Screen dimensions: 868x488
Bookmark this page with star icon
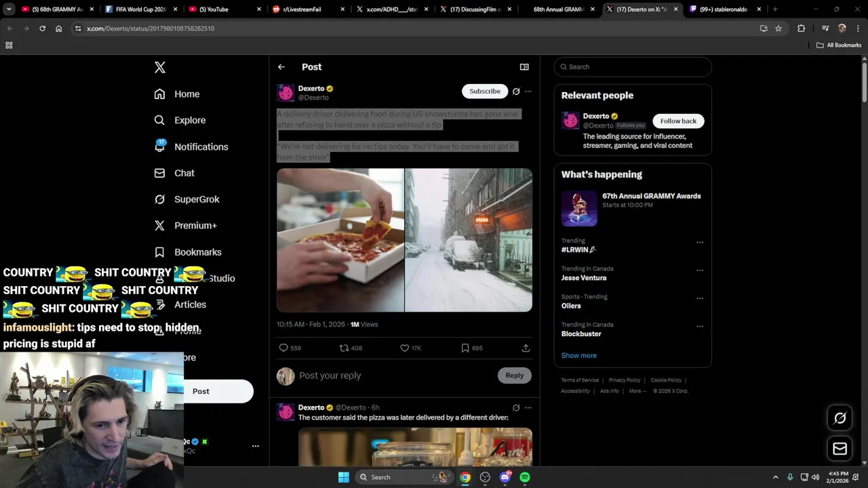[778, 28]
